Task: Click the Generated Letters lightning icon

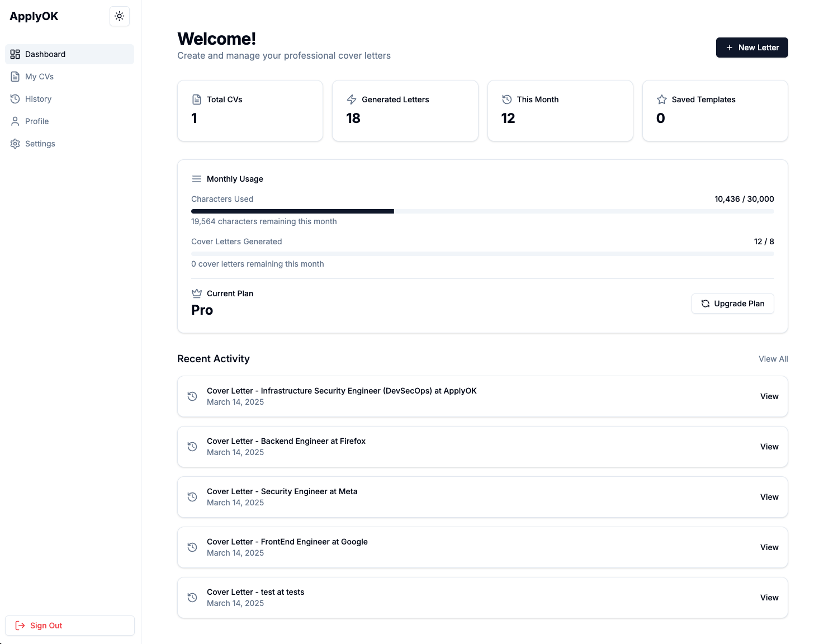Action: tap(352, 100)
